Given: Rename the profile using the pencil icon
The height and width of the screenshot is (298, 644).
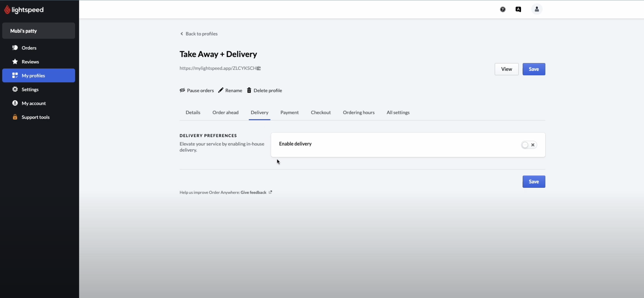Looking at the screenshot, I should pyautogui.click(x=221, y=90).
